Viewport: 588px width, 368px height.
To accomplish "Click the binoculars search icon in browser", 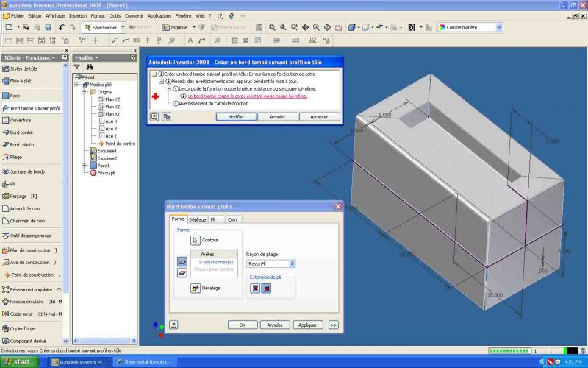I will (x=89, y=67).
